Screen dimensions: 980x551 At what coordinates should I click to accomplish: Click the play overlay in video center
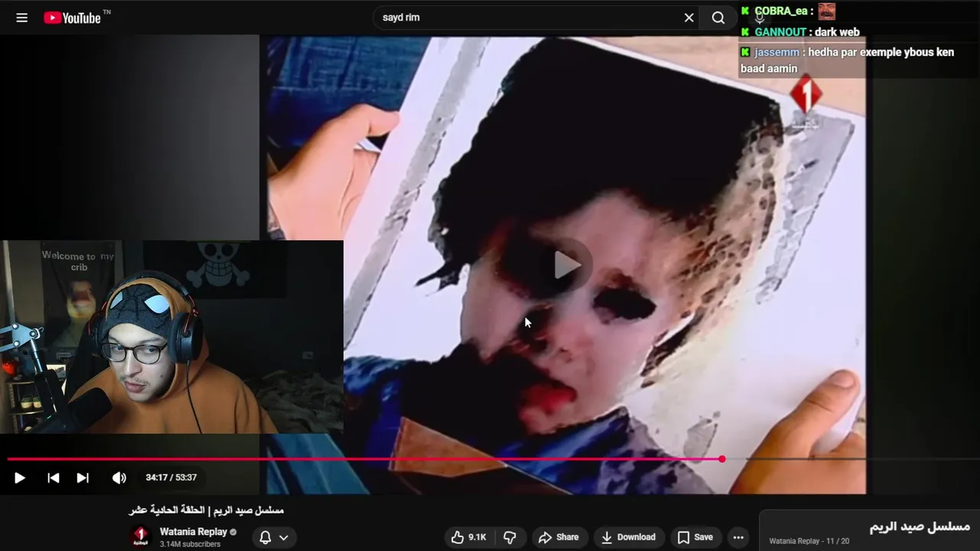(567, 265)
